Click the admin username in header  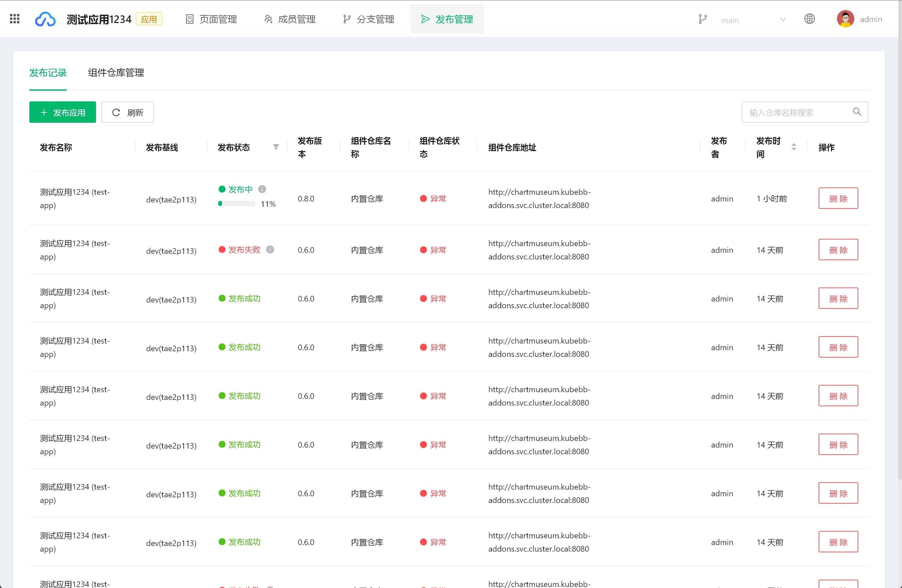coord(871,19)
